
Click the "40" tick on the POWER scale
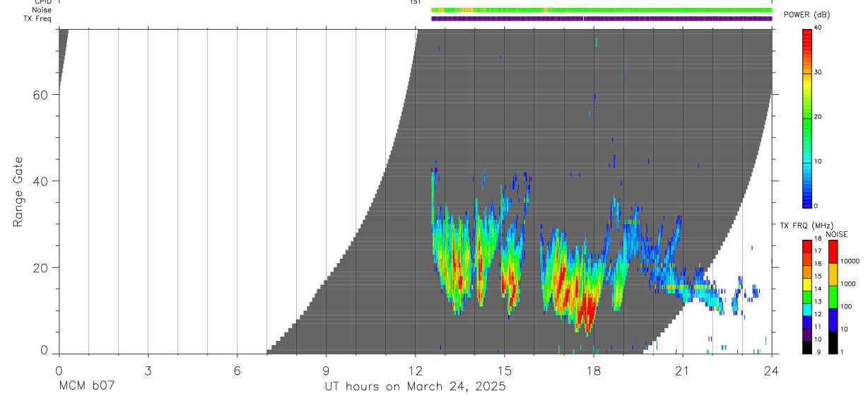point(819,28)
